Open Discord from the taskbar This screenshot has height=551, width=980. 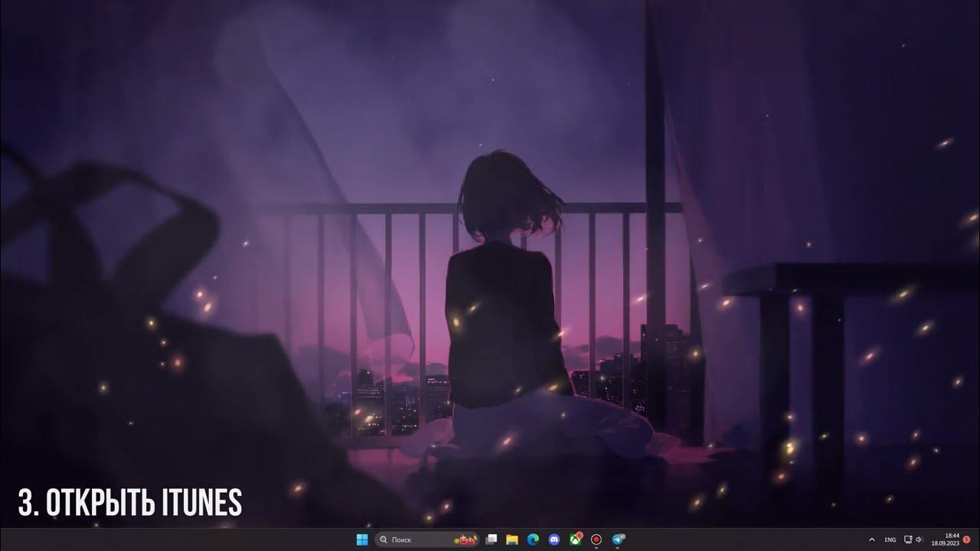coord(554,540)
